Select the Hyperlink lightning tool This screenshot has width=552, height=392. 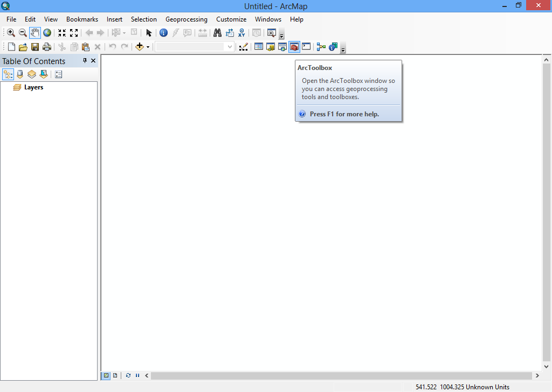coord(175,33)
